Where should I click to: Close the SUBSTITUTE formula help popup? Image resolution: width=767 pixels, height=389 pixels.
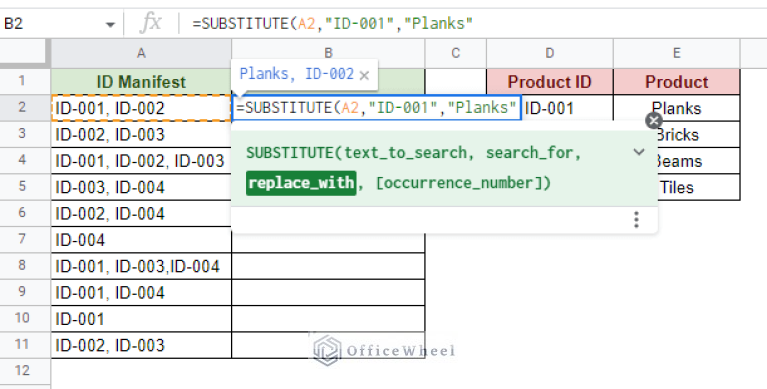coord(654,120)
